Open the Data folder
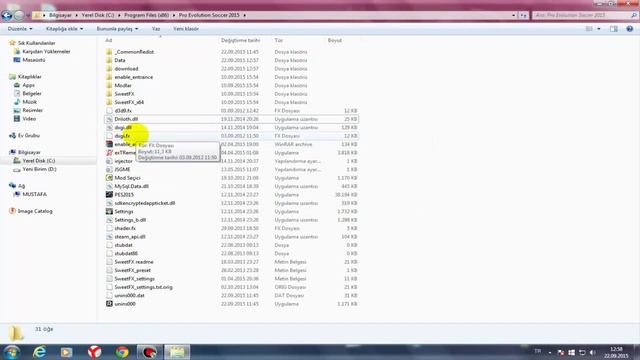Image resolution: width=640 pixels, height=360 pixels. tap(120, 60)
